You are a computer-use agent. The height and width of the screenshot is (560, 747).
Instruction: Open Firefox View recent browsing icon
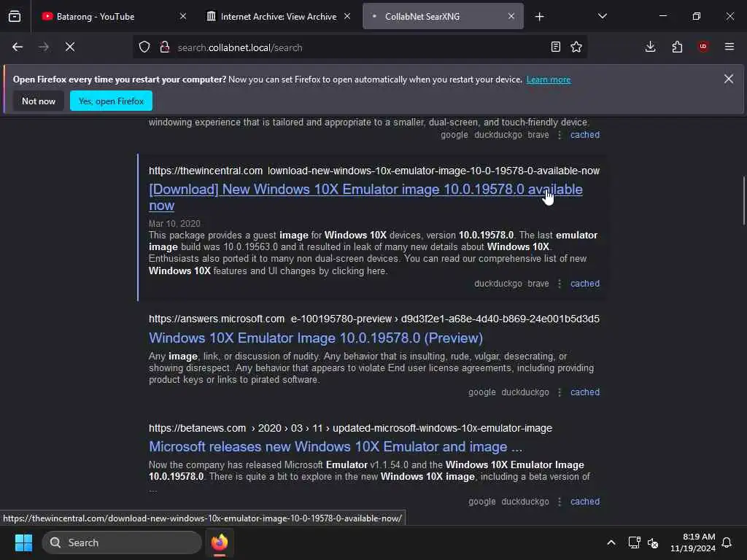[x=15, y=17]
